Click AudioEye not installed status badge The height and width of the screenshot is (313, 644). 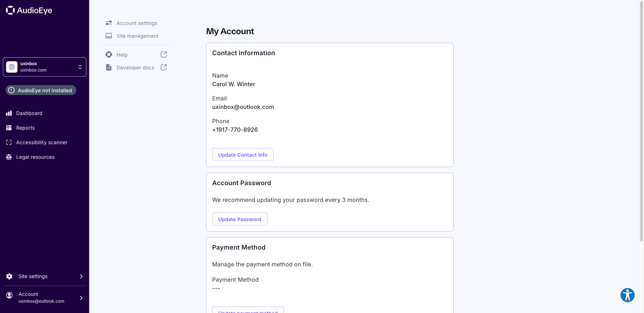coord(41,90)
